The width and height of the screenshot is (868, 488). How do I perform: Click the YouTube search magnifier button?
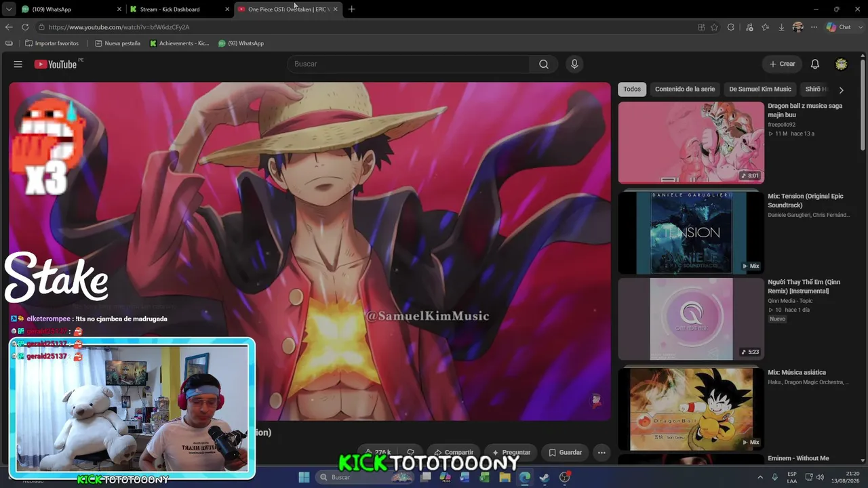coord(544,64)
